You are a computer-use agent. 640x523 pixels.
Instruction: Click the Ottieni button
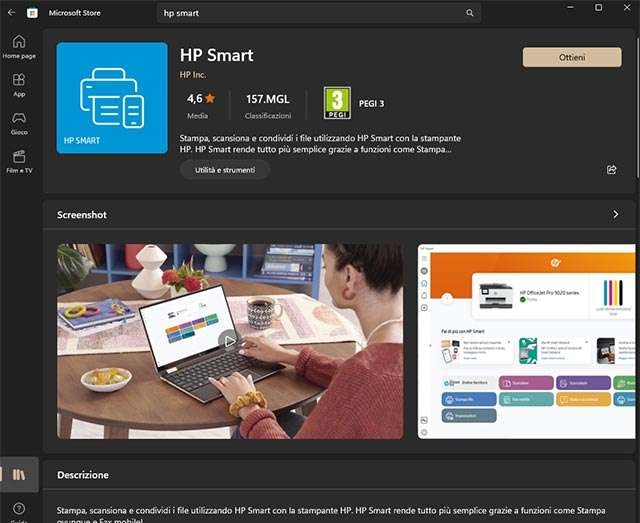pyautogui.click(x=572, y=57)
